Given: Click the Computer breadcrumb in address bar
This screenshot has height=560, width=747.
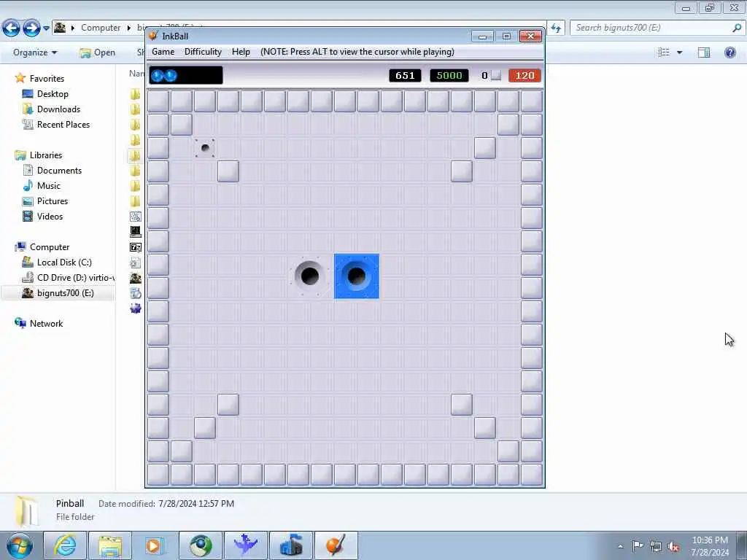Looking at the screenshot, I should coord(101,28).
